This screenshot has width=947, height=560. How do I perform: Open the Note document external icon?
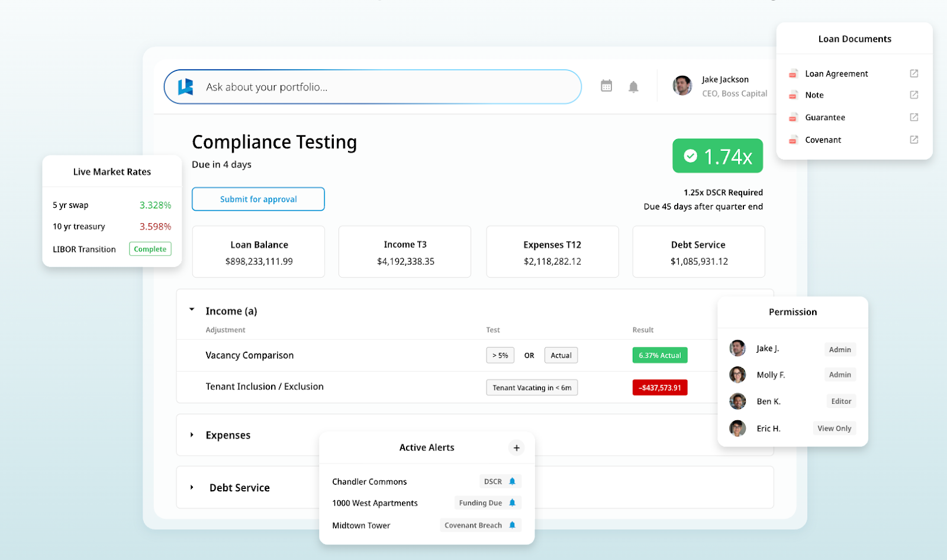tap(914, 95)
